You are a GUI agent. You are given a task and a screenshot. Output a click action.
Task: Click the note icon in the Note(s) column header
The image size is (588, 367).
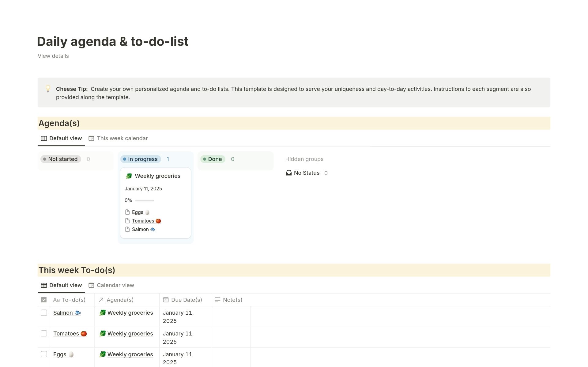point(217,300)
